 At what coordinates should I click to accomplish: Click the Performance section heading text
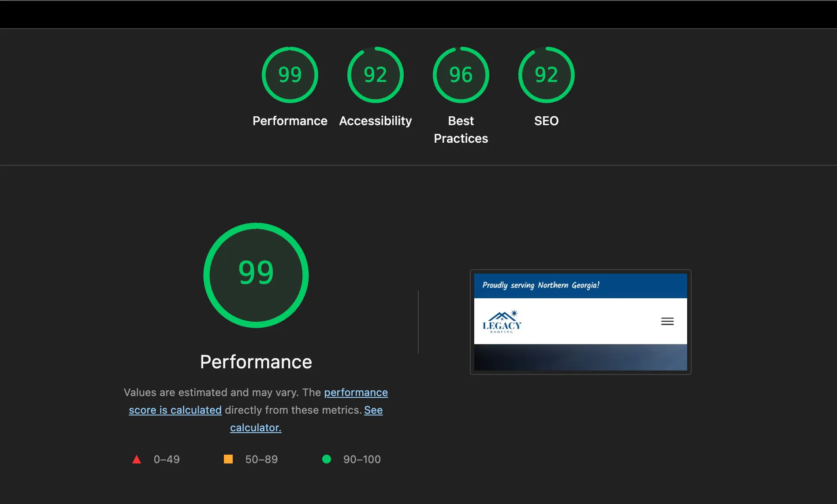(x=256, y=361)
